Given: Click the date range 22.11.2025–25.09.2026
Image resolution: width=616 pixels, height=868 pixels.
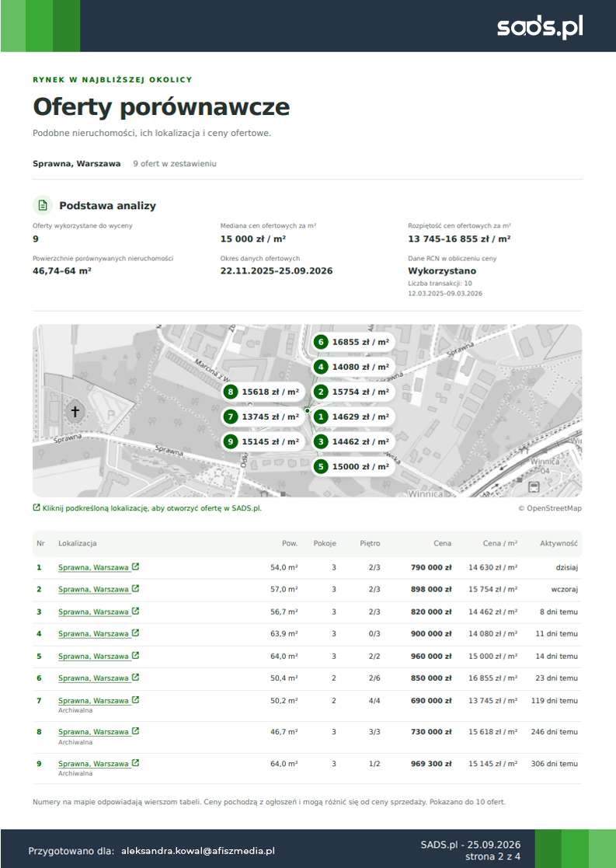Looking at the screenshot, I should [x=277, y=270].
